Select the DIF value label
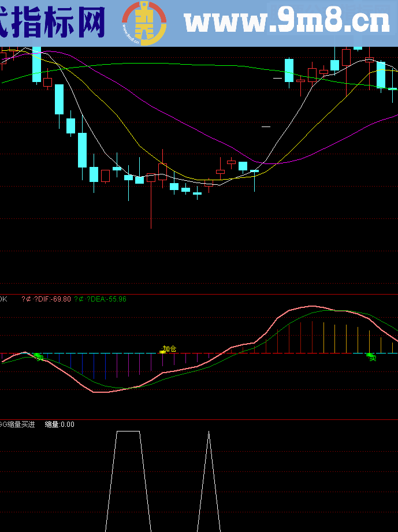 46,299
